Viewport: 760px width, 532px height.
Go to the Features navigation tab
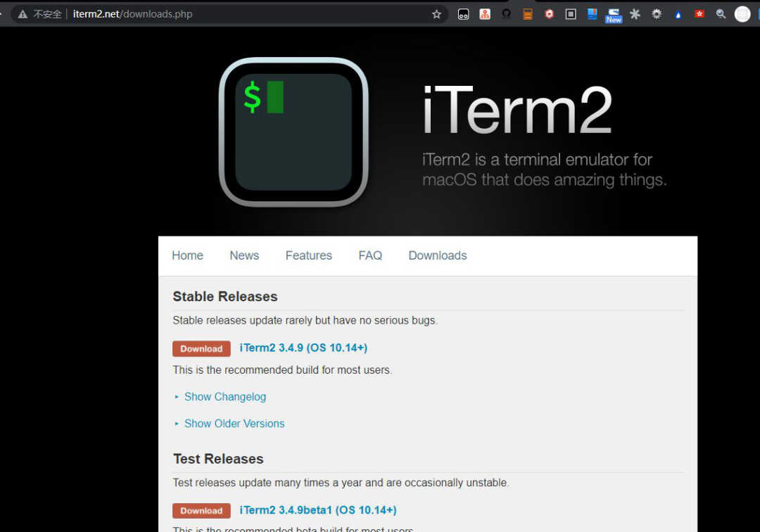pos(309,255)
